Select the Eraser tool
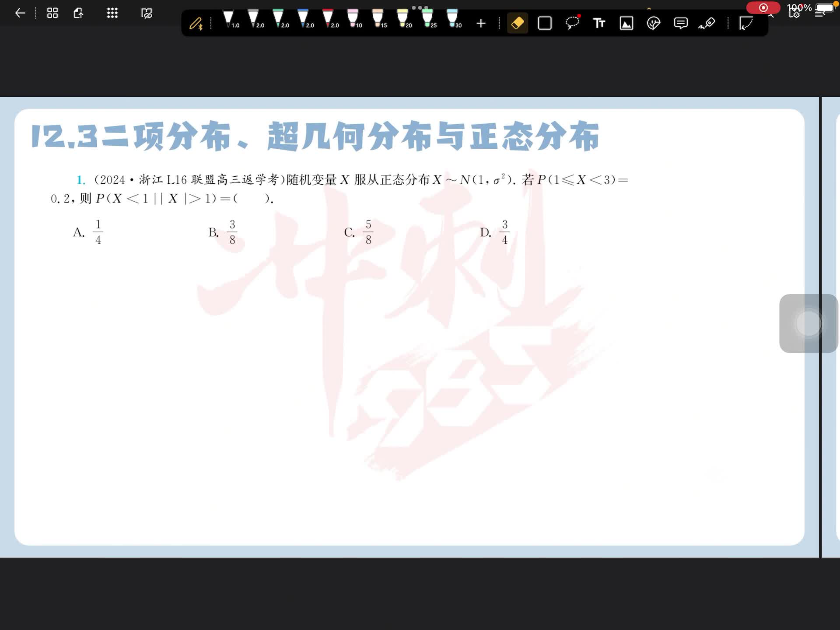 point(517,23)
